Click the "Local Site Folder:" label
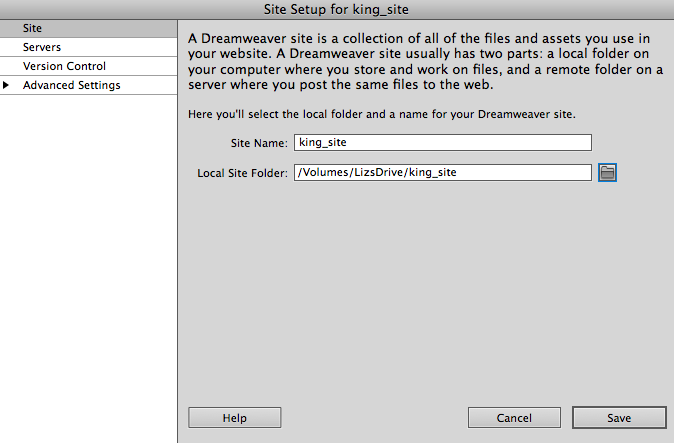The height and width of the screenshot is (443, 674). tap(242, 173)
